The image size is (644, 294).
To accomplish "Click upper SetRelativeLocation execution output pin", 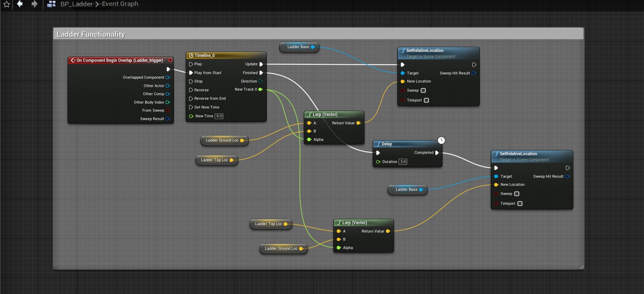I will 474,65.
